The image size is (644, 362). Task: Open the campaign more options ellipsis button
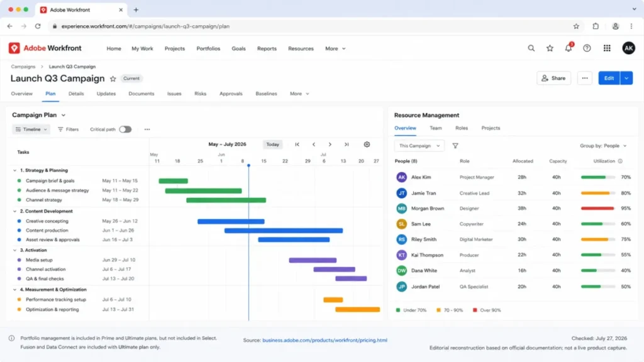point(584,78)
